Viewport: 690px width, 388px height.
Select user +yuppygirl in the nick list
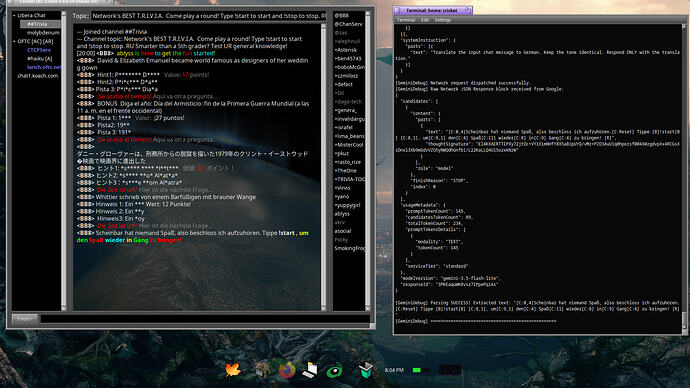click(347, 205)
